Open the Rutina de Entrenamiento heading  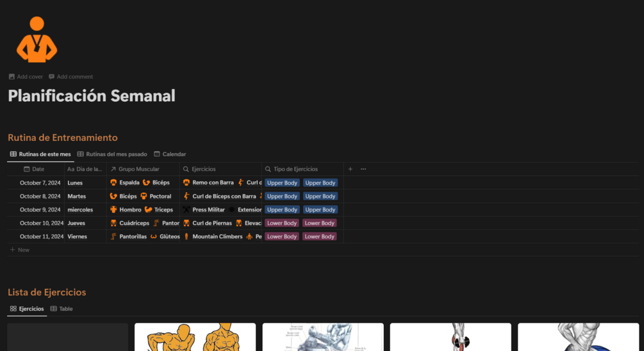coord(62,138)
